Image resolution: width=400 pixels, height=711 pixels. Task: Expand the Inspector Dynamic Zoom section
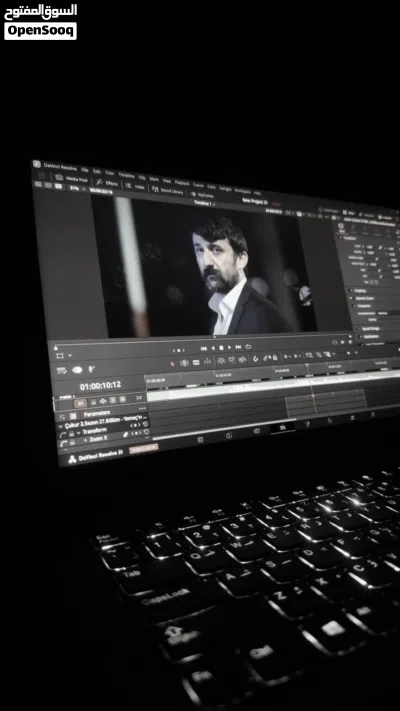click(x=351, y=298)
